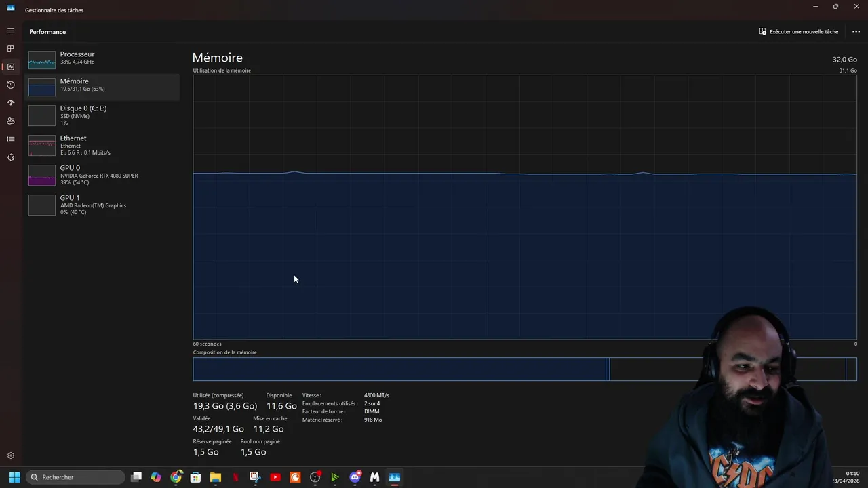Click the 11,2 Go cached value

[269, 429]
